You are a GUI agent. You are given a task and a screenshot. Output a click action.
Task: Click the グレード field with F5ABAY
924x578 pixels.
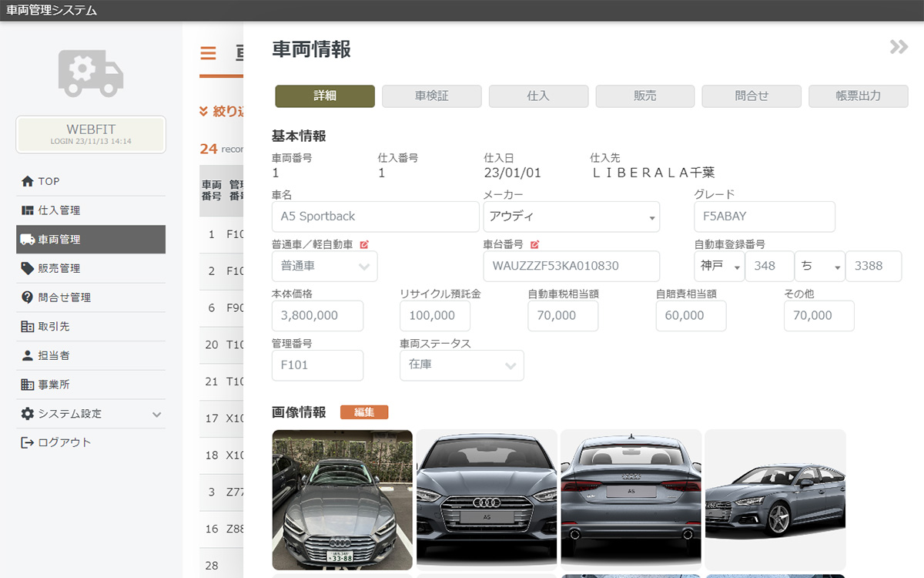click(765, 217)
